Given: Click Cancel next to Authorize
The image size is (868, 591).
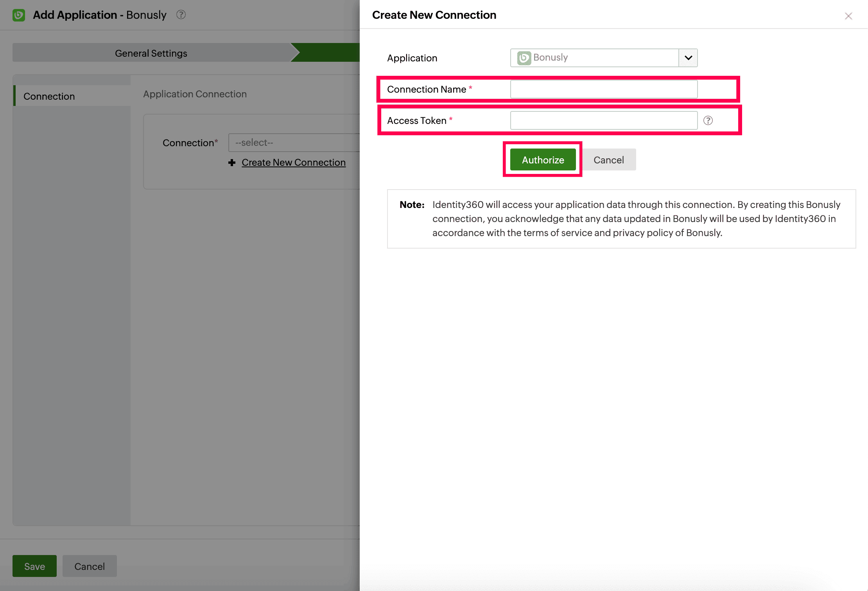Looking at the screenshot, I should [x=608, y=160].
